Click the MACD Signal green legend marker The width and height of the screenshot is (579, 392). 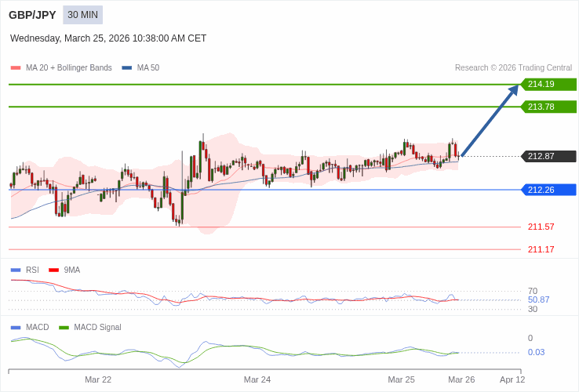pyautogui.click(x=64, y=328)
